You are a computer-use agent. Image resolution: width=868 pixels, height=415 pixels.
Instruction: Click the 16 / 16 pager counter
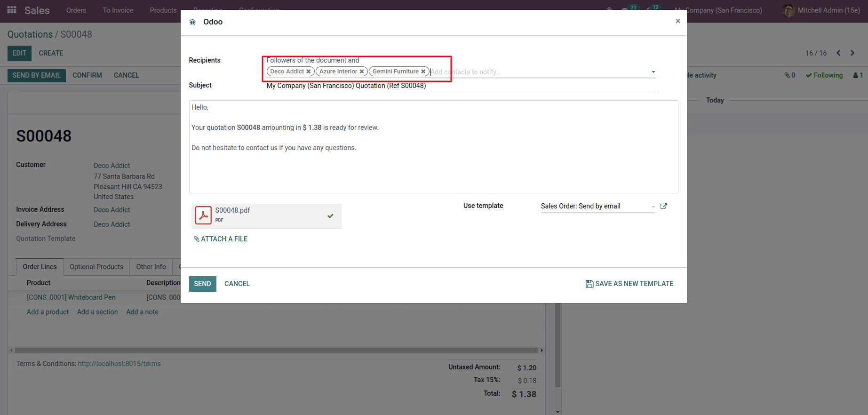pos(816,53)
